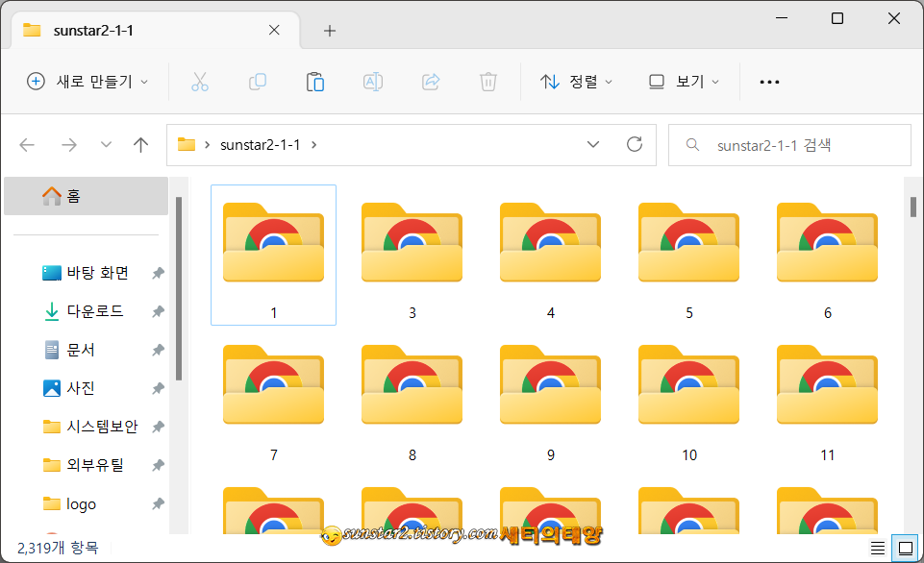The image size is (924, 563).
Task: Open the 보기 view dropdown
Action: coord(684,82)
